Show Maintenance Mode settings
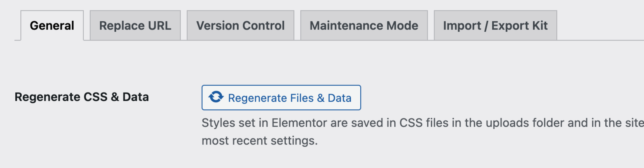Viewport: 644px width, 168px height. (364, 25)
